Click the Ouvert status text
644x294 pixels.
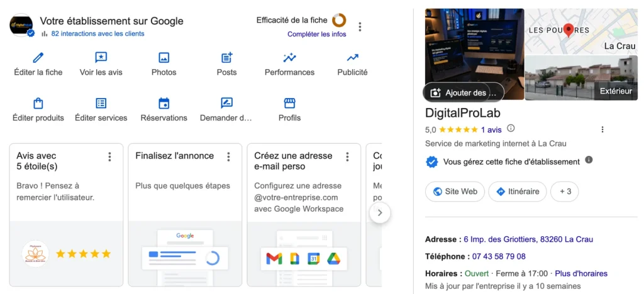[x=477, y=273]
